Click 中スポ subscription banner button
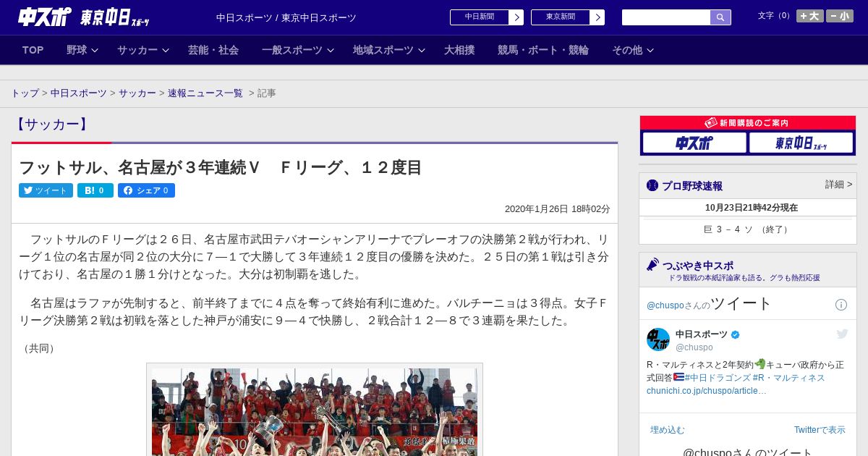The width and height of the screenshot is (868, 456). [x=694, y=143]
